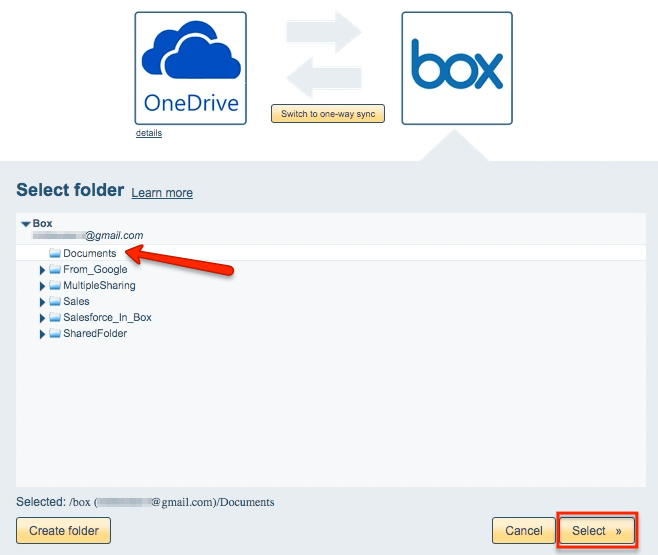Viewport: 658px width, 555px height.
Task: Expand the MultipleSharing folder
Action: (42, 286)
